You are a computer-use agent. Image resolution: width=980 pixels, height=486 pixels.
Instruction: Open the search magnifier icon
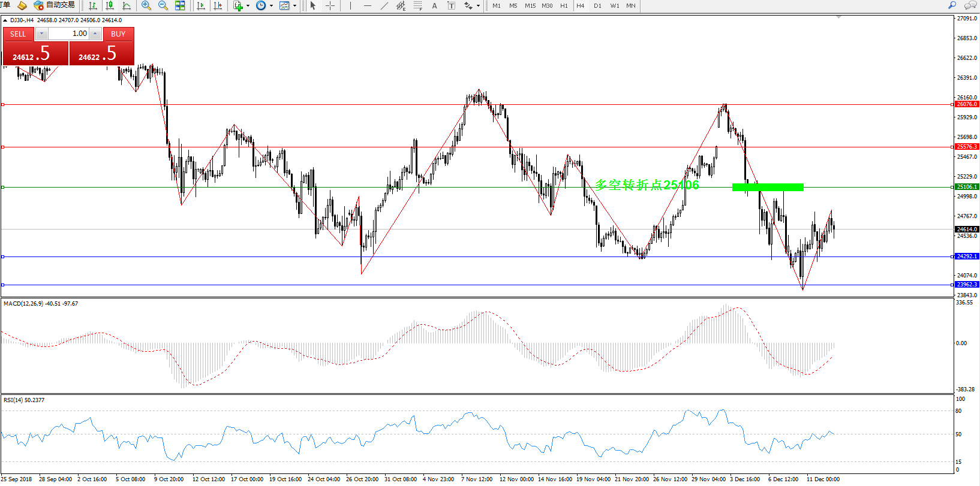[952, 5]
